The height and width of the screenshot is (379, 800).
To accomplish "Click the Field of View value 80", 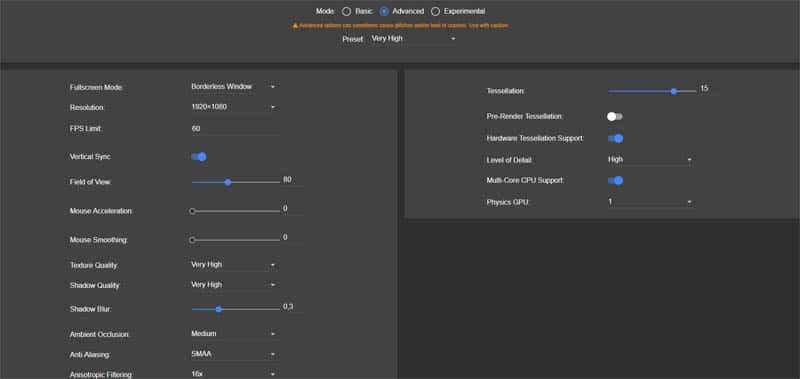I will (287, 180).
